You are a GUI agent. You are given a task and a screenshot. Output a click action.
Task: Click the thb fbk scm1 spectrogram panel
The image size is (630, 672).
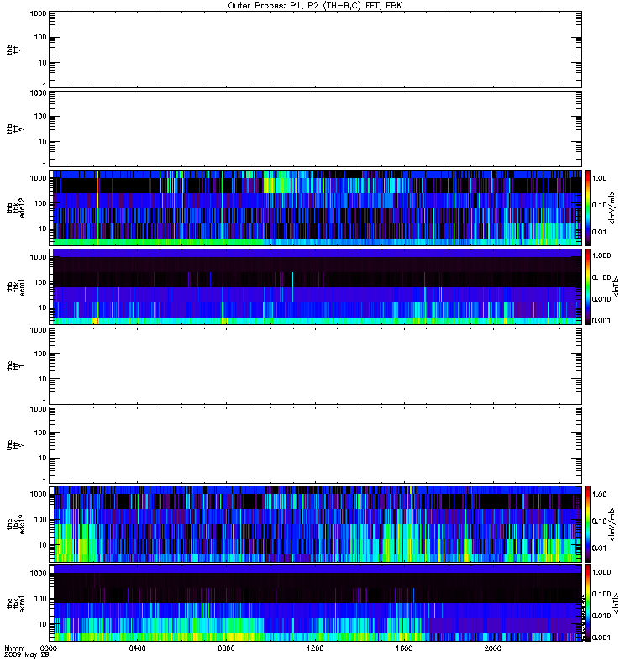pos(316,286)
